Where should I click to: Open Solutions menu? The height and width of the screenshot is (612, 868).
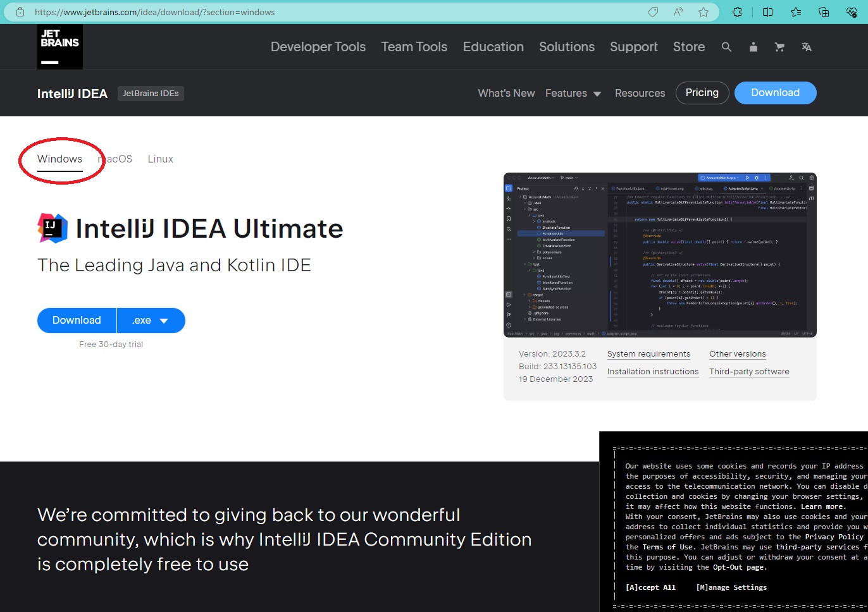[x=567, y=47]
